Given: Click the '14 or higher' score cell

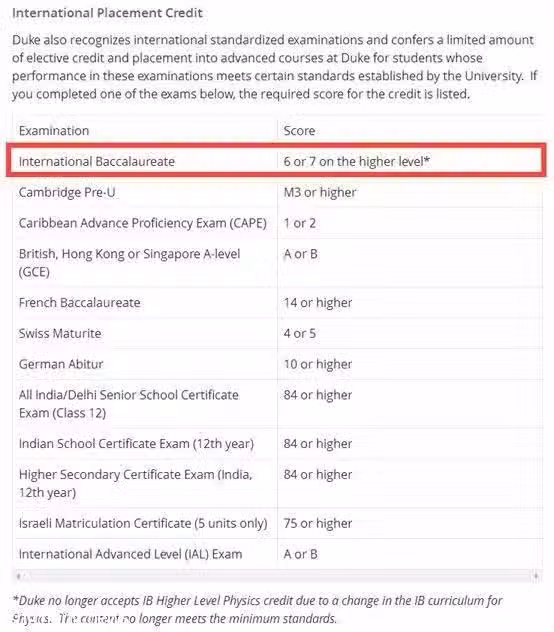Looking at the screenshot, I should pyautogui.click(x=318, y=302).
